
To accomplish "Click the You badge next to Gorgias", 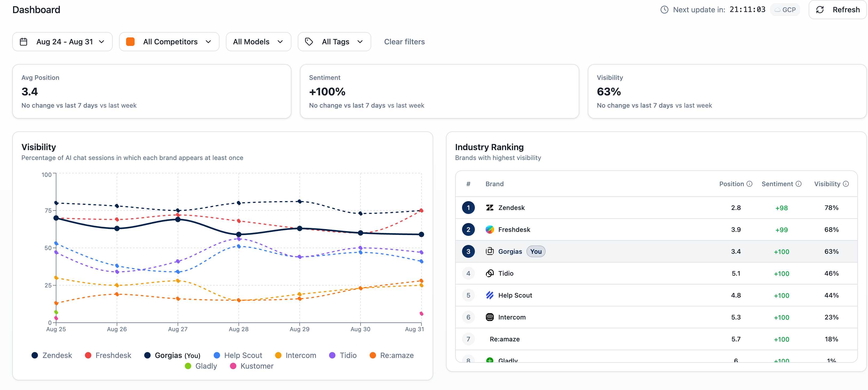I will coord(536,251).
